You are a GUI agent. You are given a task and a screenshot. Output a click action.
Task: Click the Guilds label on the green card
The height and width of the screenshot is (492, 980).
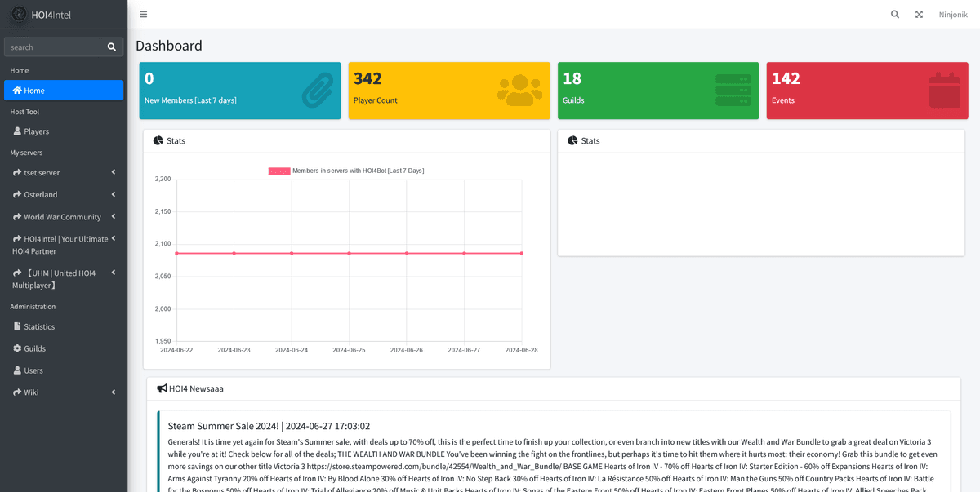(573, 100)
